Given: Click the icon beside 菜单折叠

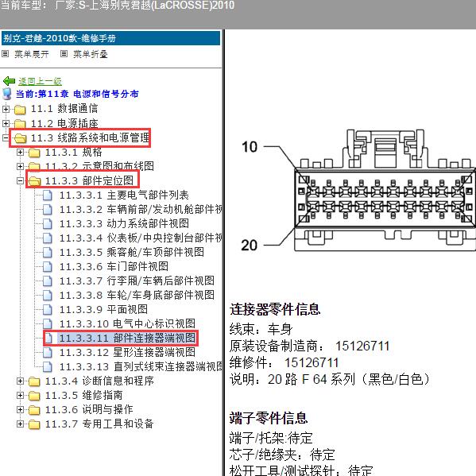Looking at the screenshot, I should pos(64,54).
